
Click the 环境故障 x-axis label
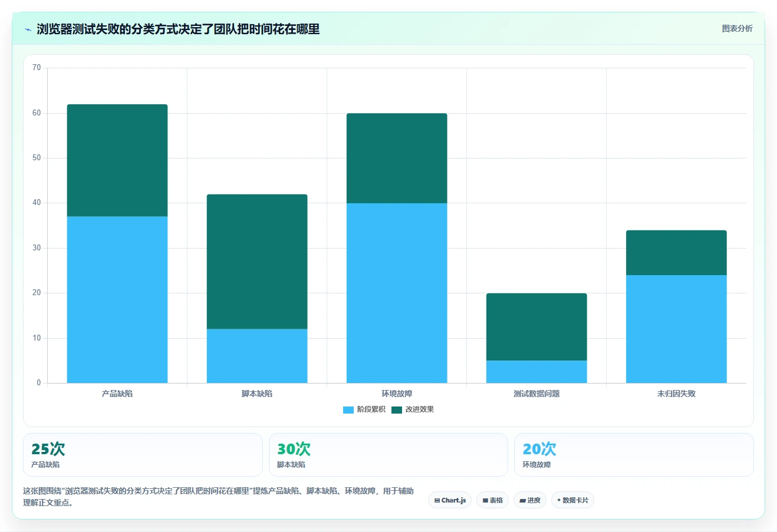pyautogui.click(x=397, y=394)
